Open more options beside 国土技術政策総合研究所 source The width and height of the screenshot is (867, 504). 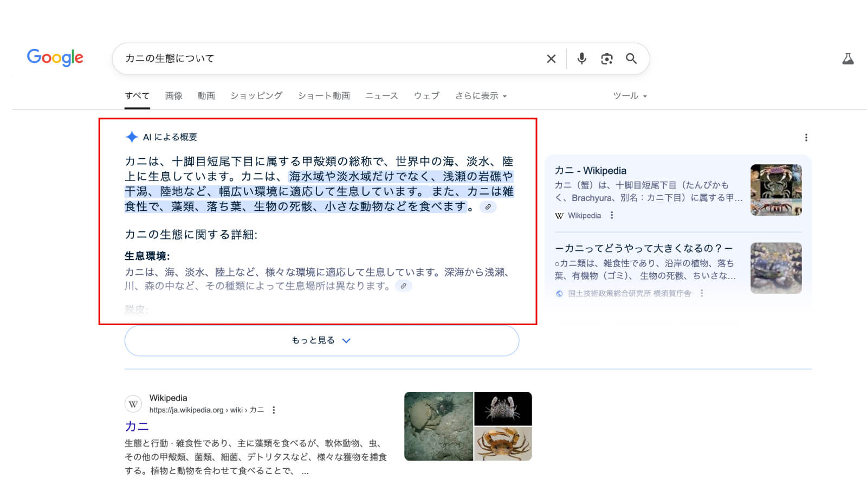click(x=702, y=293)
